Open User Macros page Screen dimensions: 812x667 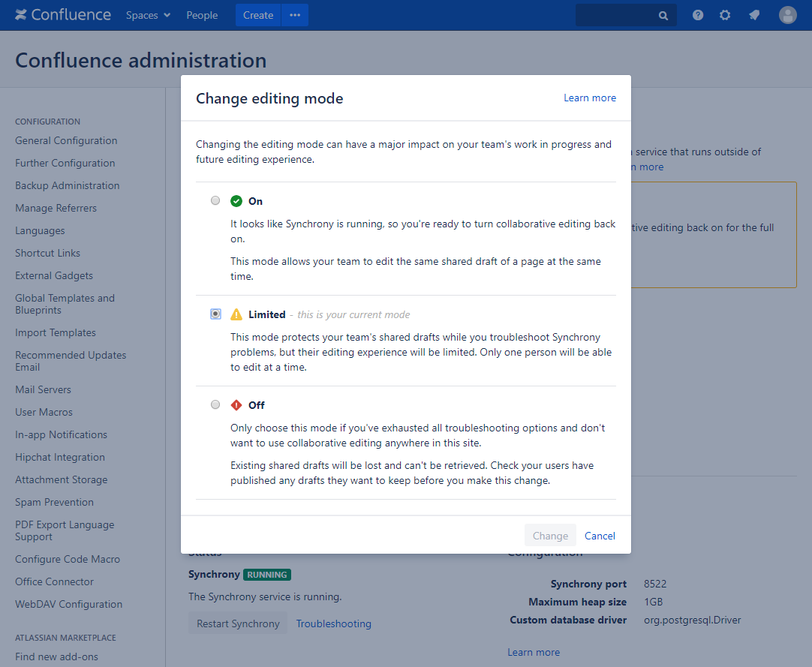44,412
